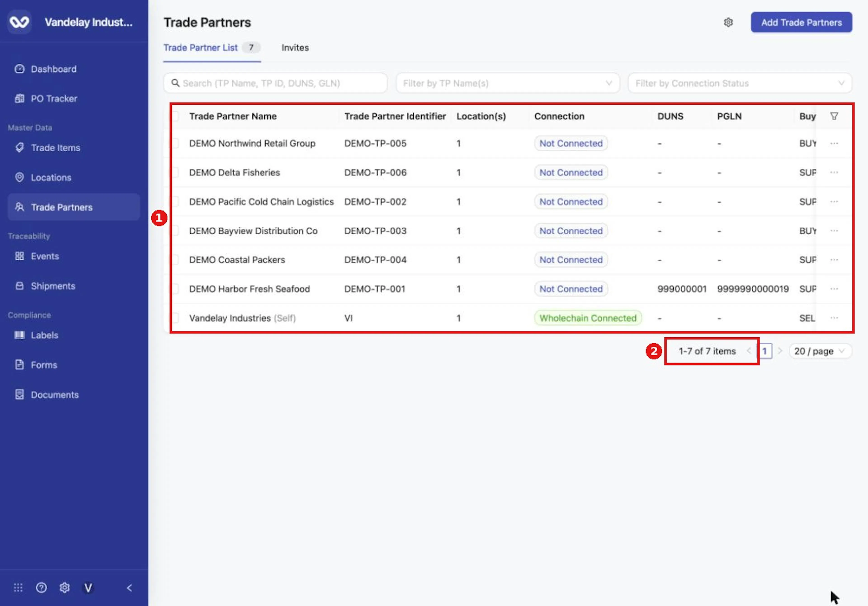Click the Add Trade Partners button
The width and height of the screenshot is (868, 606).
[x=801, y=22]
